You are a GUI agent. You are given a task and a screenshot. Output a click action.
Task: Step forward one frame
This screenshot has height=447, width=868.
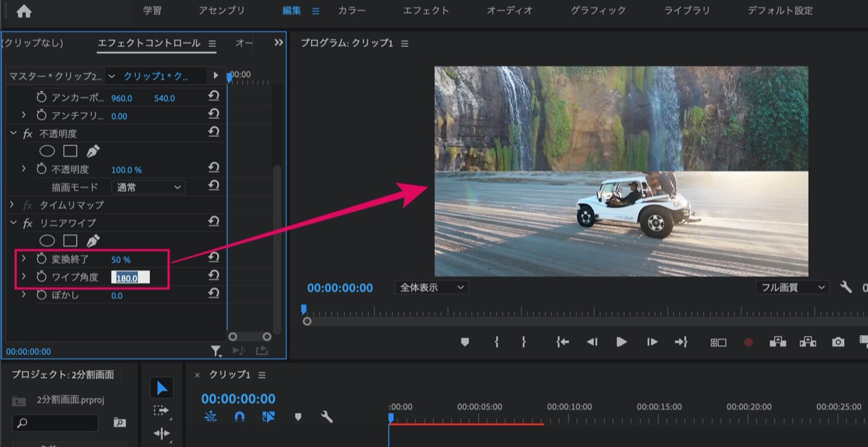pos(652,342)
